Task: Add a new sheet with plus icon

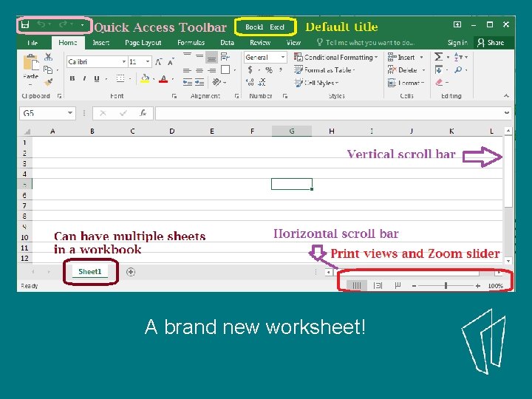Action: point(131,272)
